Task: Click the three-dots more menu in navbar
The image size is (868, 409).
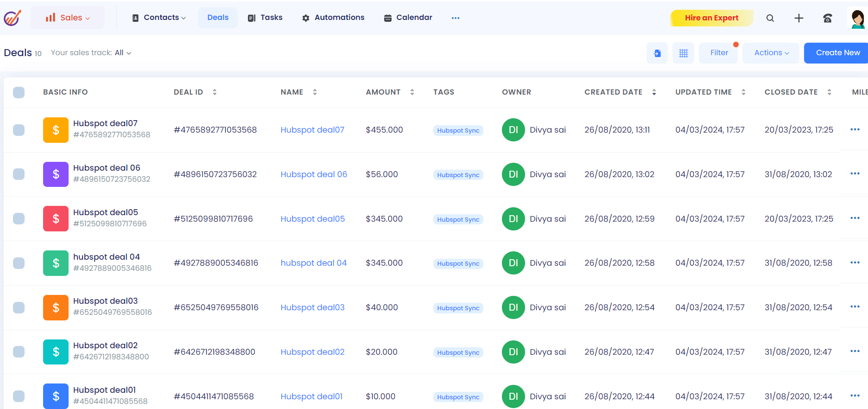Action: point(455,18)
